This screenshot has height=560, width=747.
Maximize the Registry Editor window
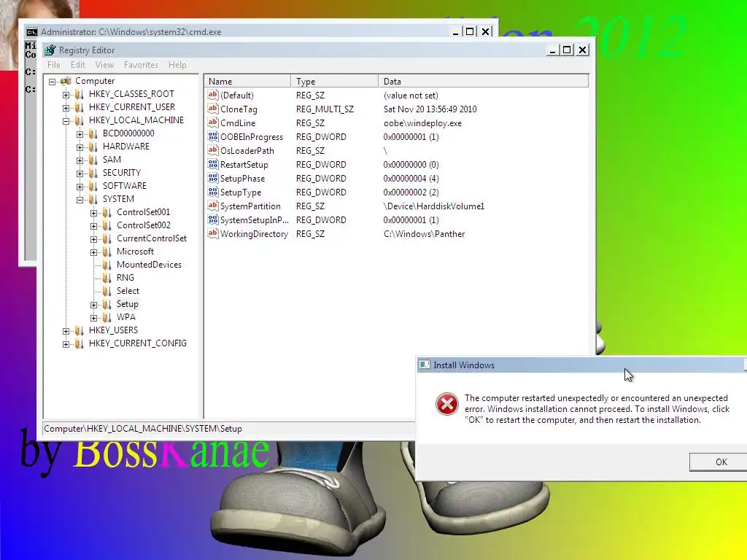[x=567, y=50]
